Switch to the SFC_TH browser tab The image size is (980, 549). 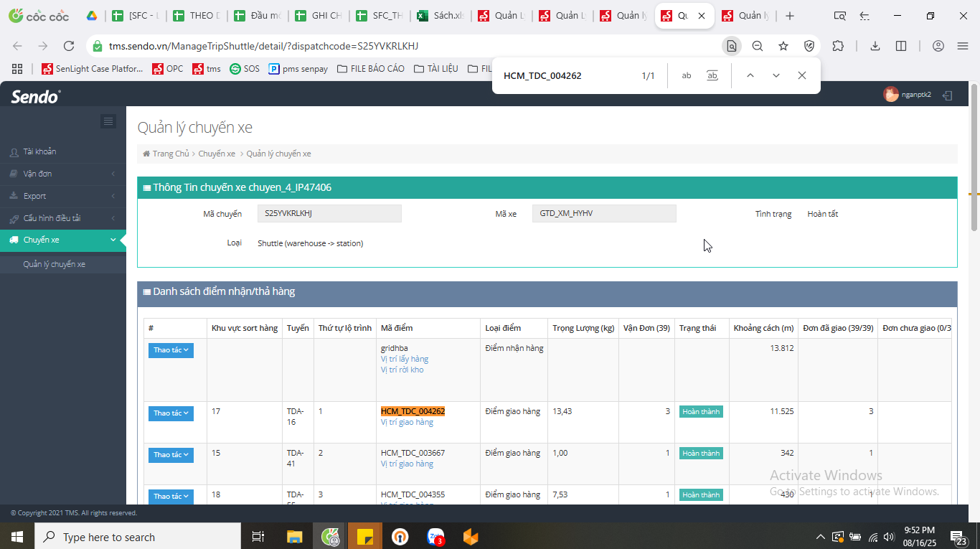tap(382, 16)
